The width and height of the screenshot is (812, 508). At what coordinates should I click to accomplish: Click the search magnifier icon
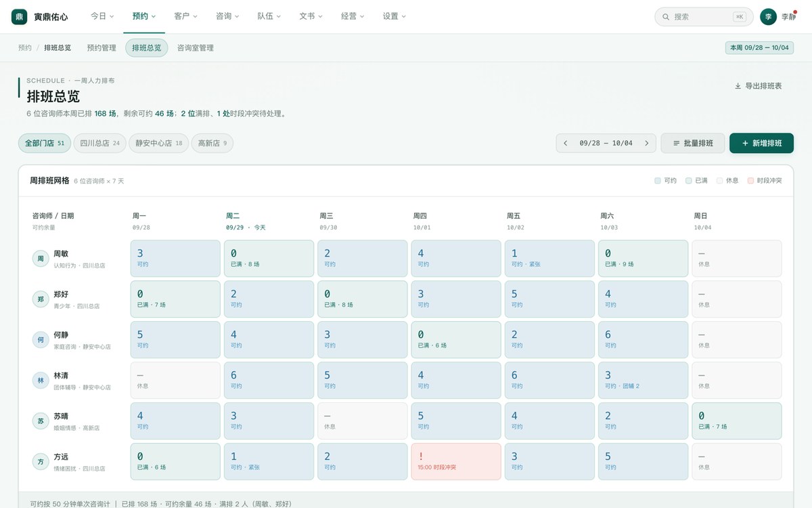tap(667, 17)
